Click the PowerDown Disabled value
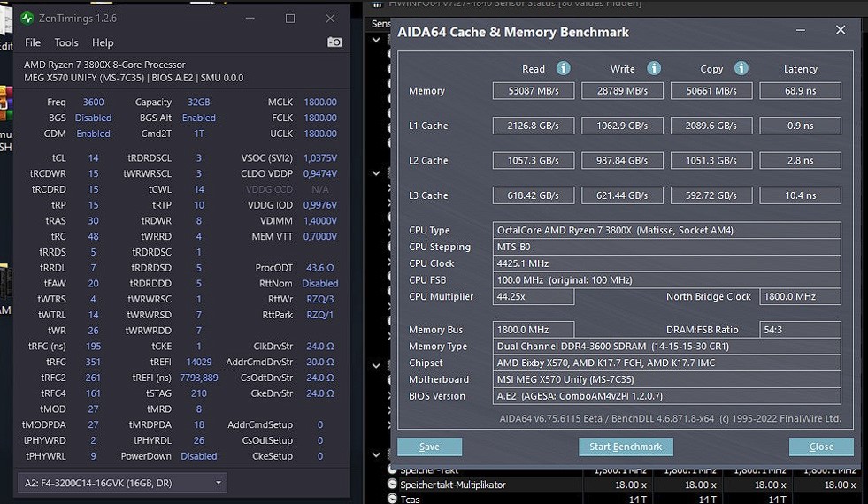 pyautogui.click(x=199, y=456)
